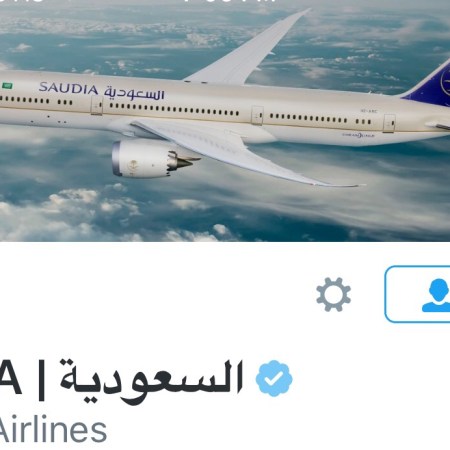Click the status bar at the top edge

tap(225, 2)
